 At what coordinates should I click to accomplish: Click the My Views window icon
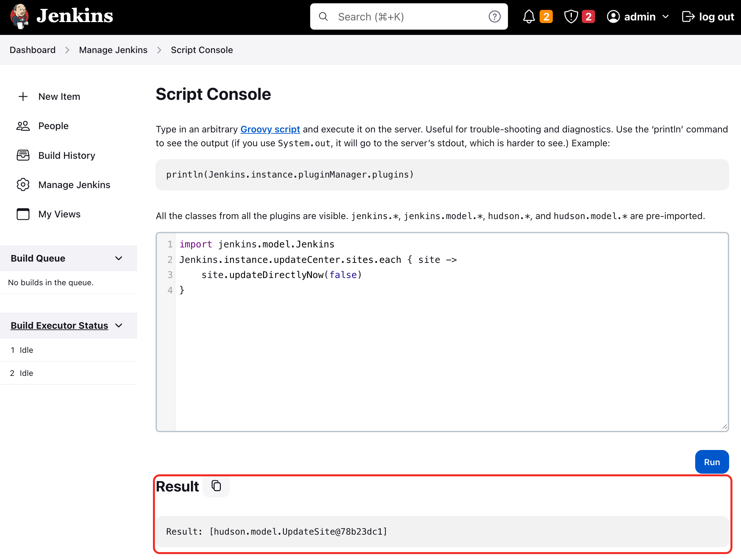click(23, 214)
